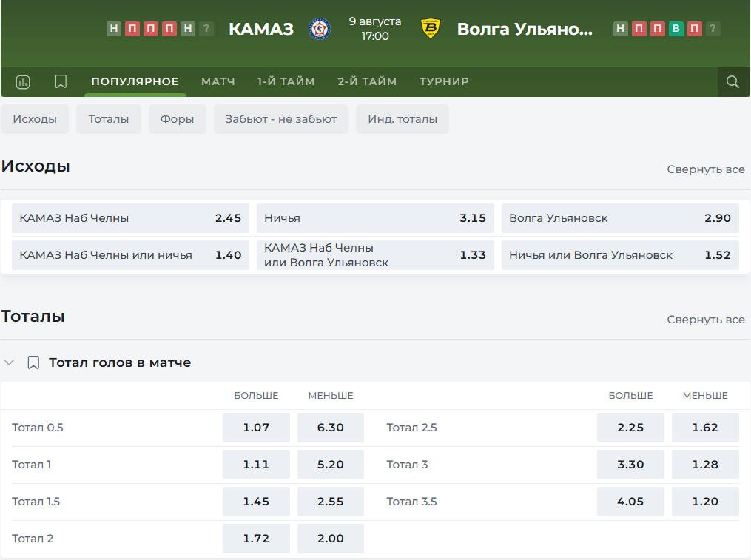Bet on Волга Ульяновск at 2.90

click(620, 218)
